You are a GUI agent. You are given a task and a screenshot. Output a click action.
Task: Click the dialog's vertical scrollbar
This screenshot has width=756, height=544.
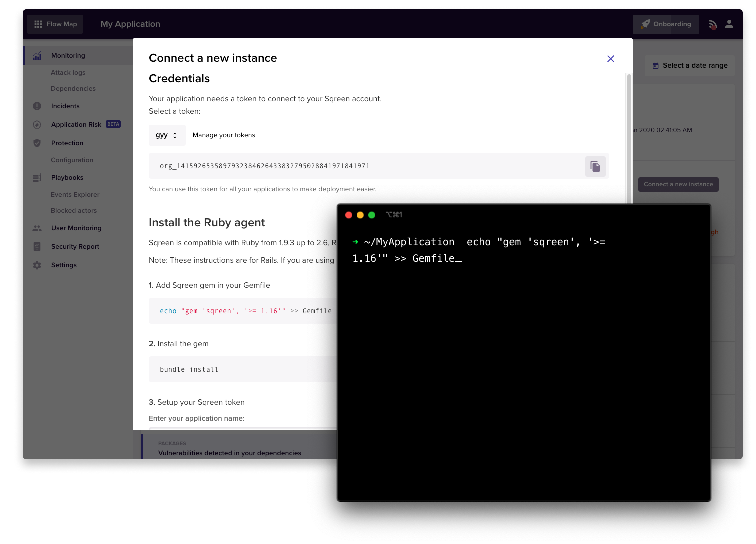coord(629,140)
